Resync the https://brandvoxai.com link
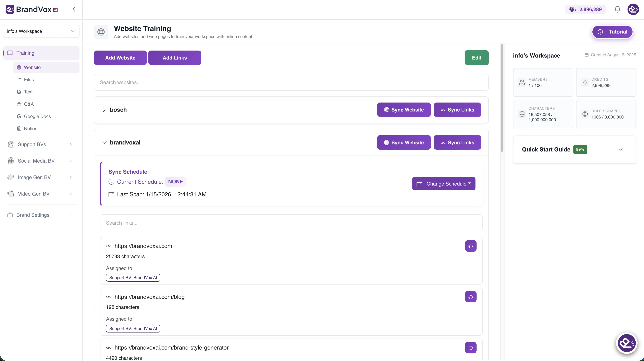 (x=471, y=246)
